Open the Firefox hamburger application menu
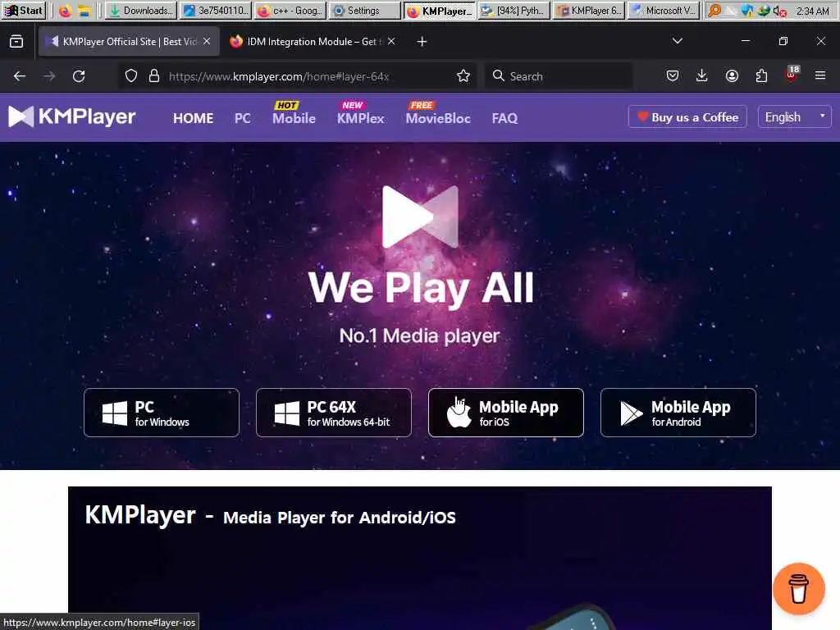Viewport: 840px width, 630px height. coord(820,76)
